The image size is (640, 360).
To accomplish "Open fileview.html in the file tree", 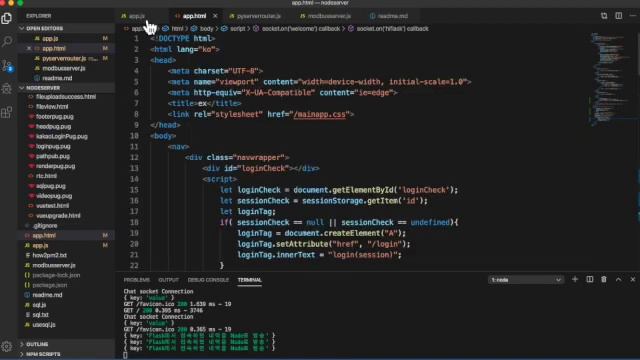I will click(x=66, y=107).
